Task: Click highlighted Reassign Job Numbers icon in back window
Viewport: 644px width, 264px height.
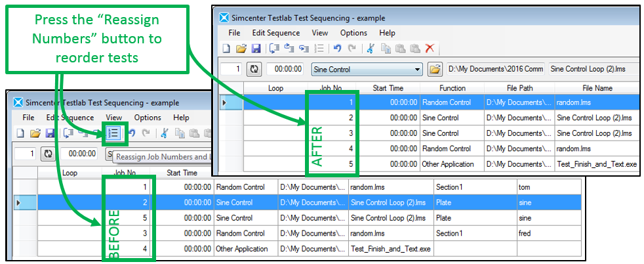Action: [113, 133]
